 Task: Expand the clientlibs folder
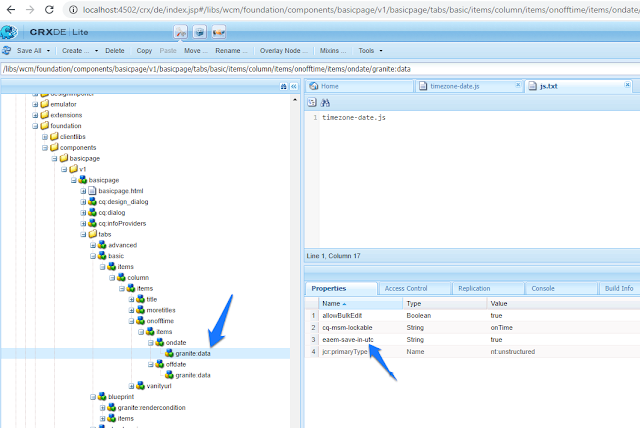point(45,137)
